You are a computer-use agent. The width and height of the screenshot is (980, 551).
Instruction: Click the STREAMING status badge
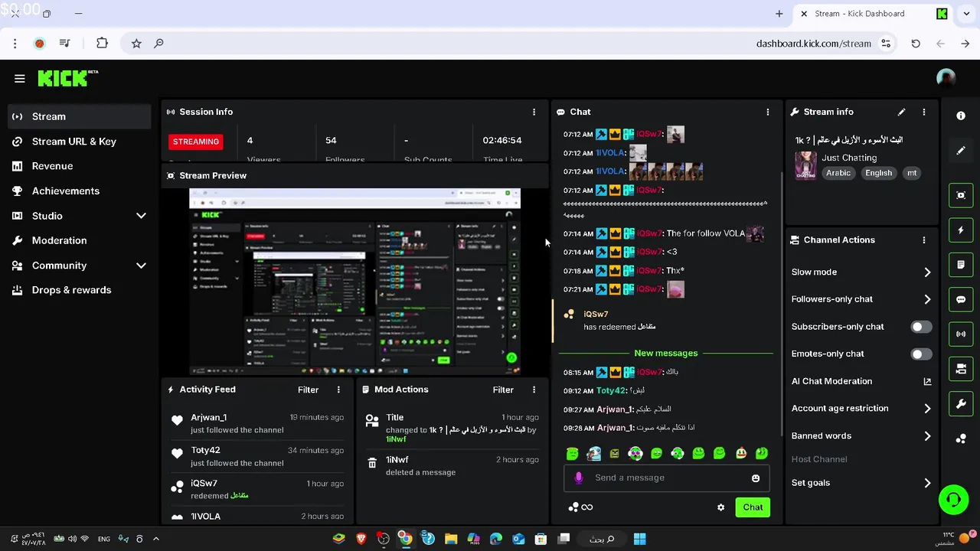[x=196, y=142]
